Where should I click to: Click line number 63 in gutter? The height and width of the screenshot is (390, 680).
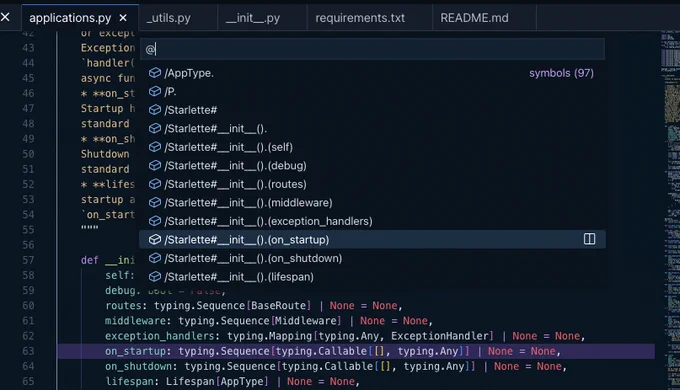click(x=28, y=351)
